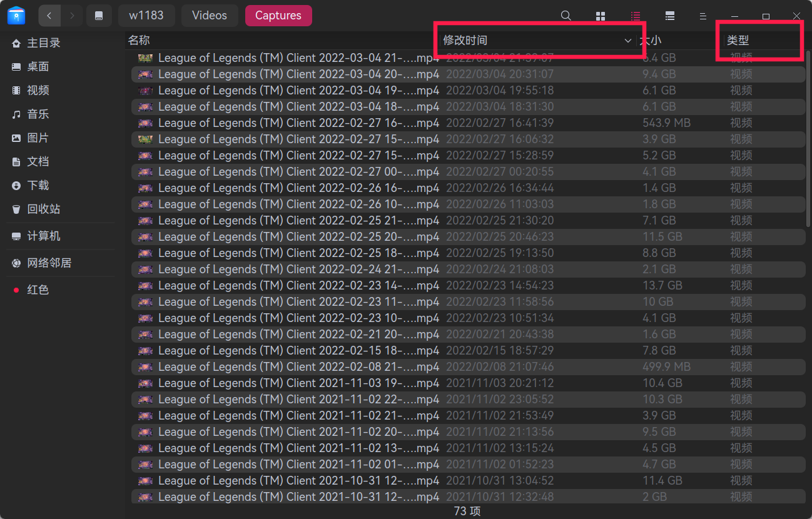This screenshot has height=519, width=812.
Task: Click the 2 GB size value
Action: [x=655, y=497]
